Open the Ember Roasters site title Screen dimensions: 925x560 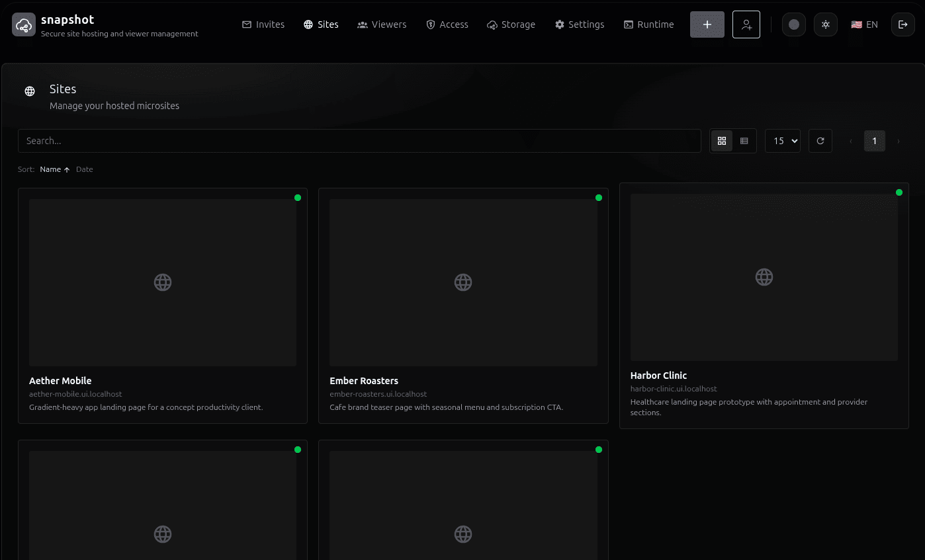(364, 381)
